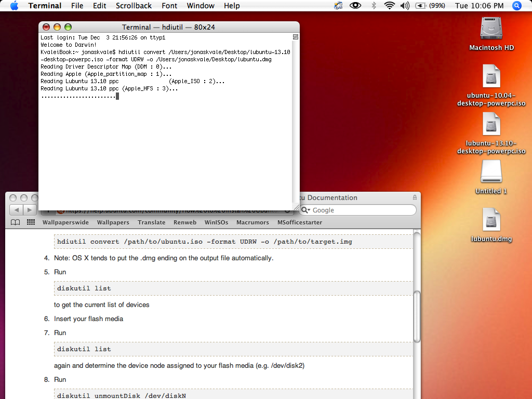
Task: Click battery percentage (99%) text
Action: 437,6
